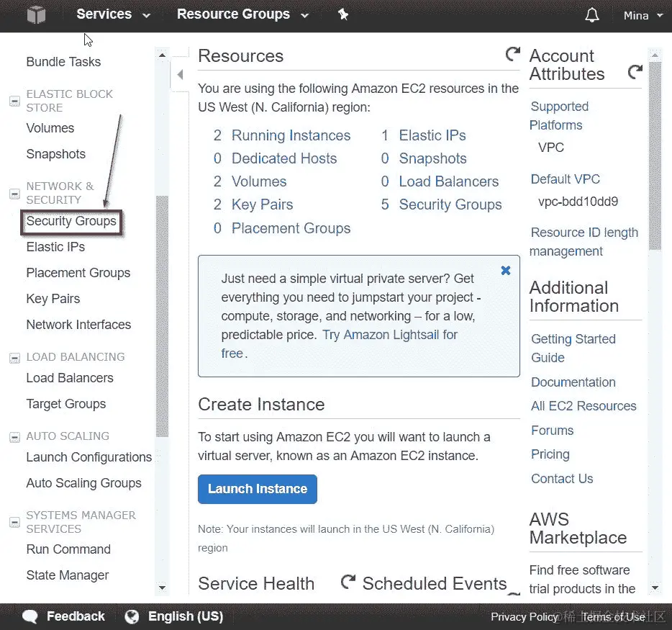
Task: Open the Pricing link
Action: 550,454
